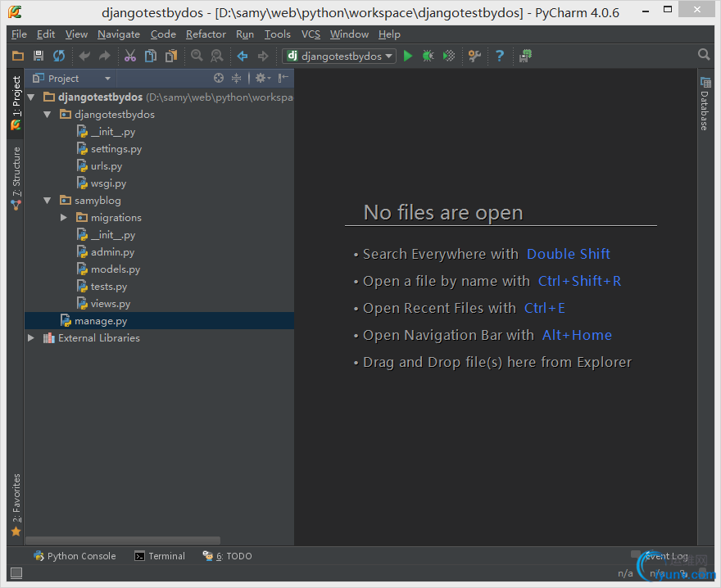This screenshot has width=721, height=588.
Task: Click the Back navigation arrow
Action: [243, 56]
